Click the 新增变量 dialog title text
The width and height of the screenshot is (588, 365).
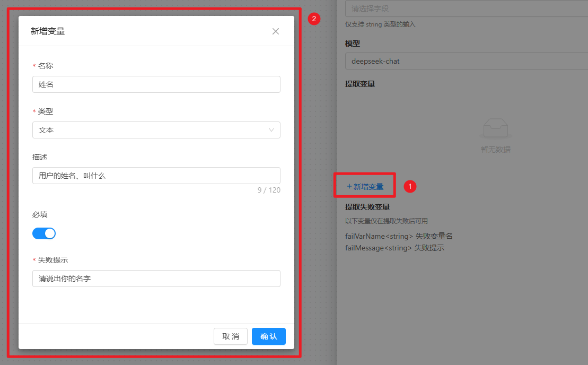click(x=48, y=31)
